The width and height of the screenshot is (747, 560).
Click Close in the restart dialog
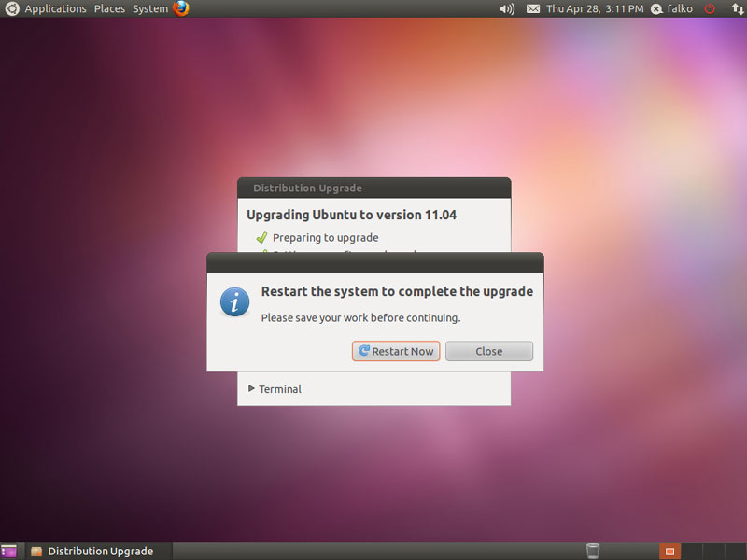[x=488, y=351]
